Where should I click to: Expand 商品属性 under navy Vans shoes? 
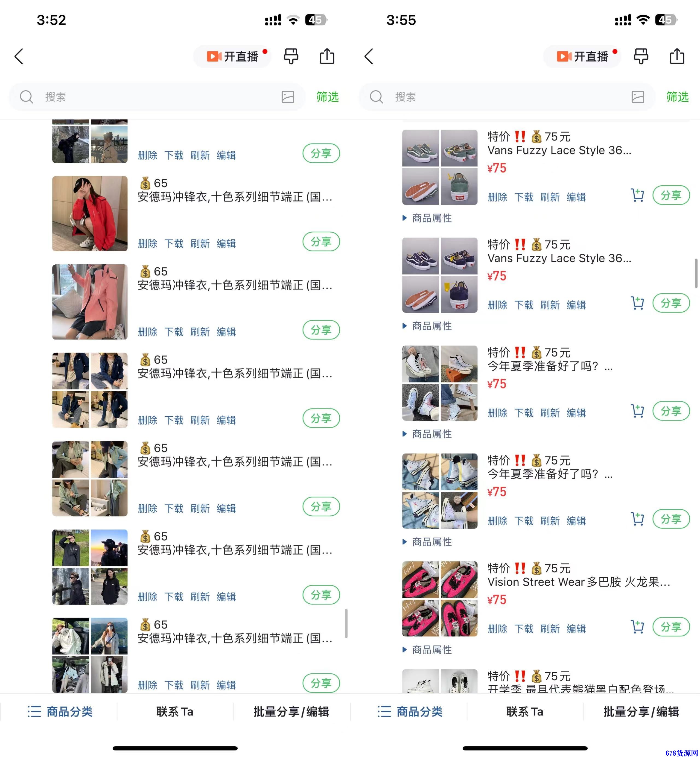[427, 326]
